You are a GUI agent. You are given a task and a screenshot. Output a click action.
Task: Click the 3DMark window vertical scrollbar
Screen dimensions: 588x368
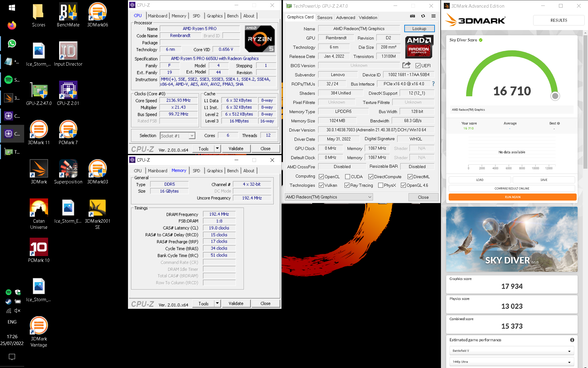pyautogui.click(x=585, y=101)
